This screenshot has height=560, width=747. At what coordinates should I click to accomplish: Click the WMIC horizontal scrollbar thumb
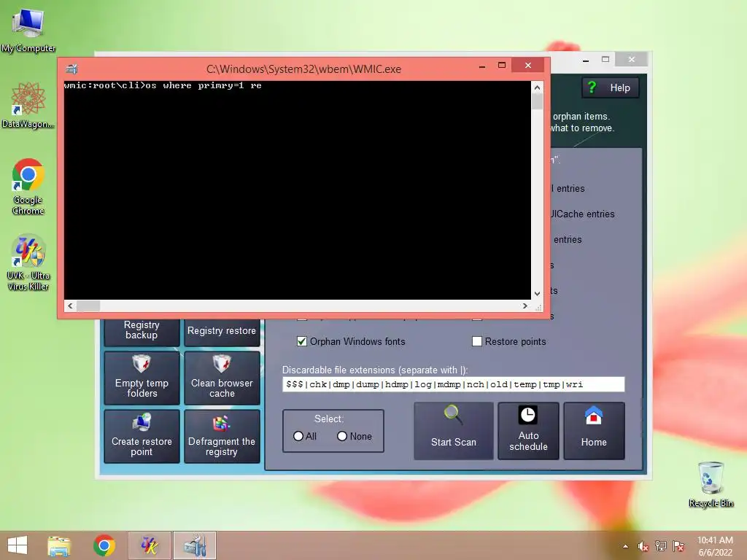(88, 306)
